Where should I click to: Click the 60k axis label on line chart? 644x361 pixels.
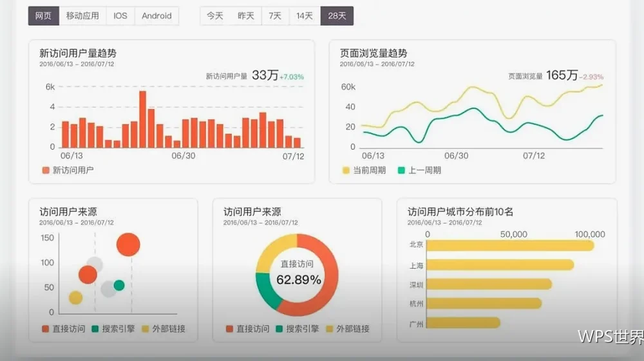348,87
